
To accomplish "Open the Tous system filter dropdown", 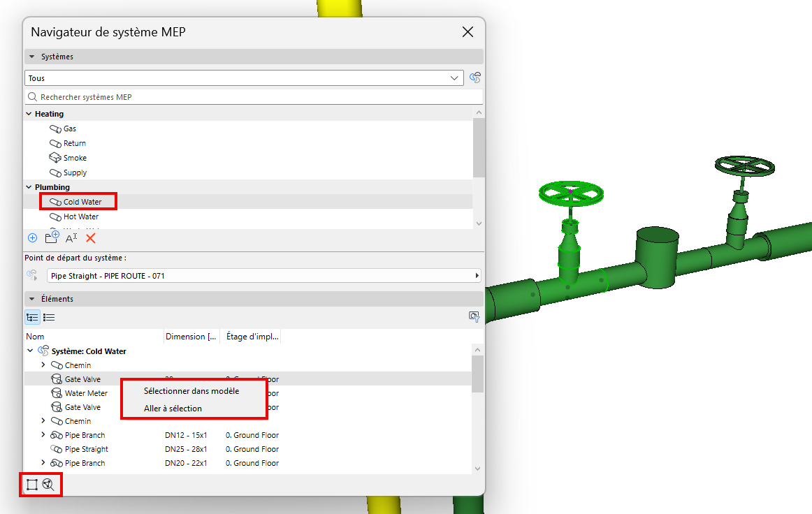I will [x=244, y=78].
